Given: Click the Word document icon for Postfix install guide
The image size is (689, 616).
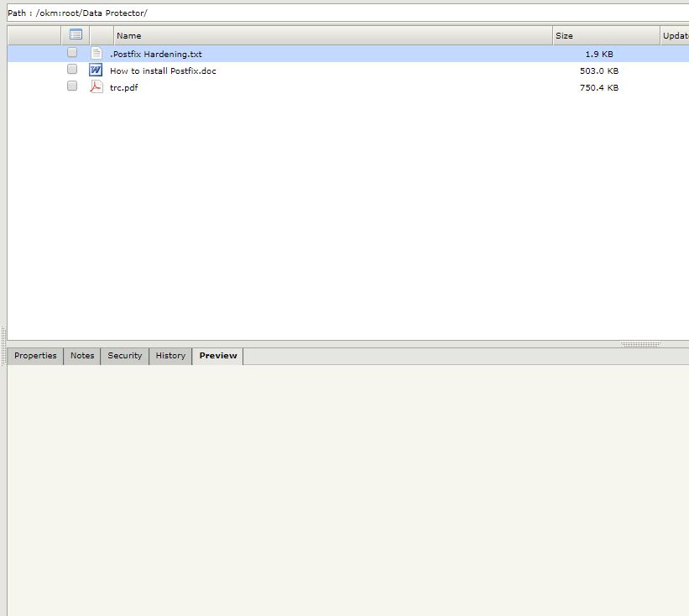Looking at the screenshot, I should tap(96, 70).
